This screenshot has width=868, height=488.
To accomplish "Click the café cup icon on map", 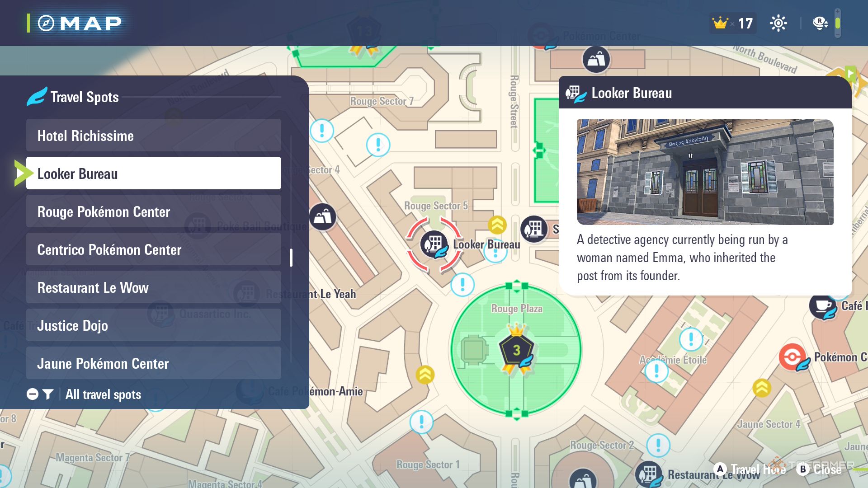I will pyautogui.click(x=823, y=306).
